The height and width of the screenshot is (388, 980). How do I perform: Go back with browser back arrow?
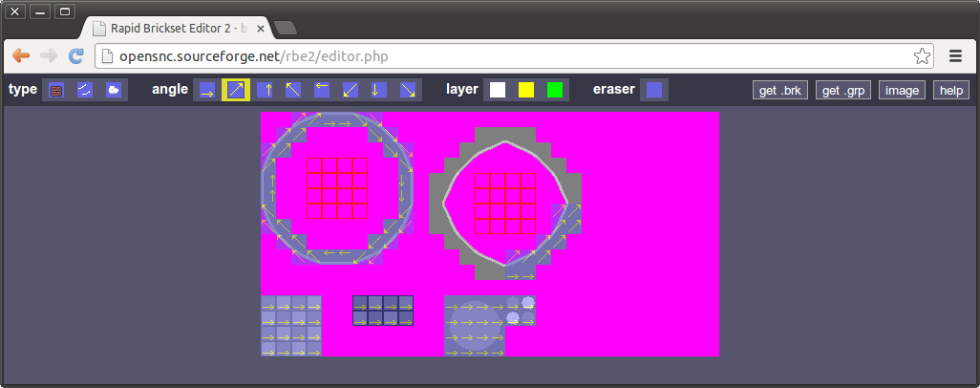tap(21, 56)
